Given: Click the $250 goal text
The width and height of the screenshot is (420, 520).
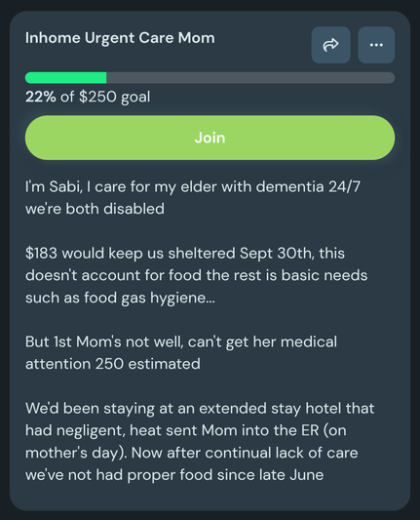Looking at the screenshot, I should [x=114, y=97].
